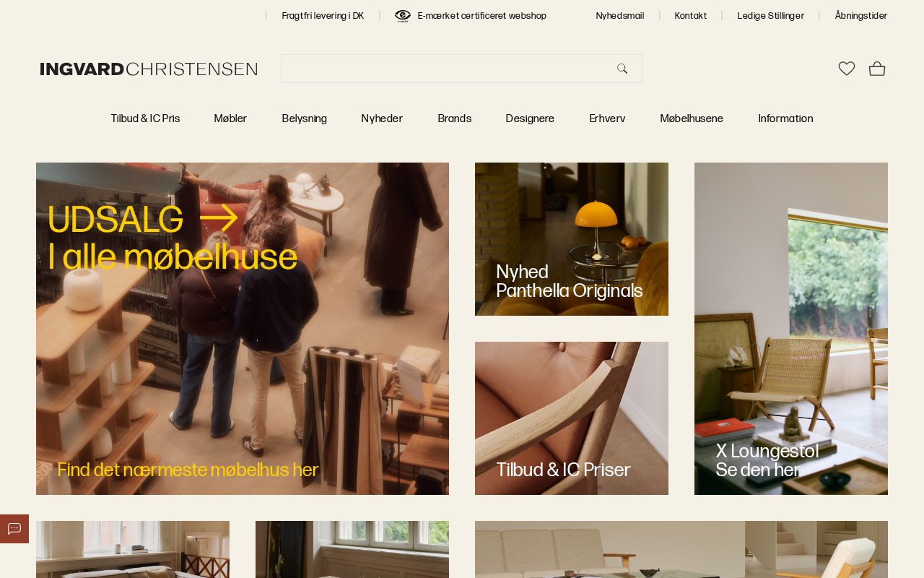Screen dimensions: 924x578
Task: Click the E-mærket eye logo icon
Action: 403,16
